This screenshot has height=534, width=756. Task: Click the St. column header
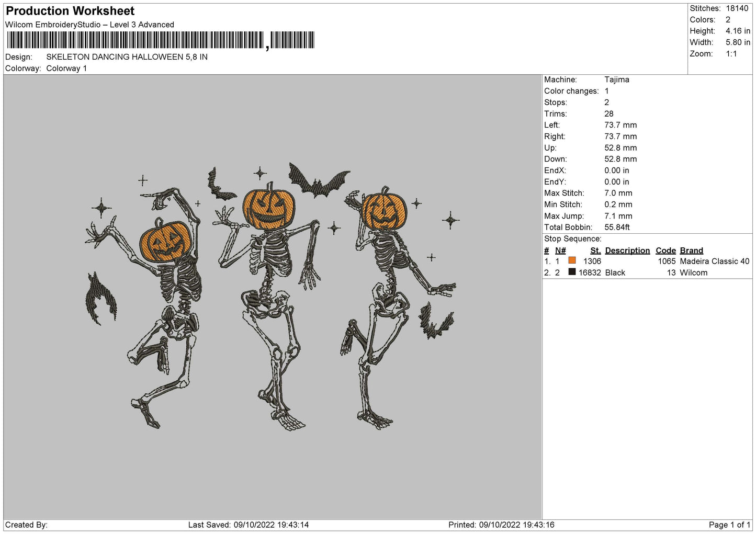pyautogui.click(x=595, y=251)
